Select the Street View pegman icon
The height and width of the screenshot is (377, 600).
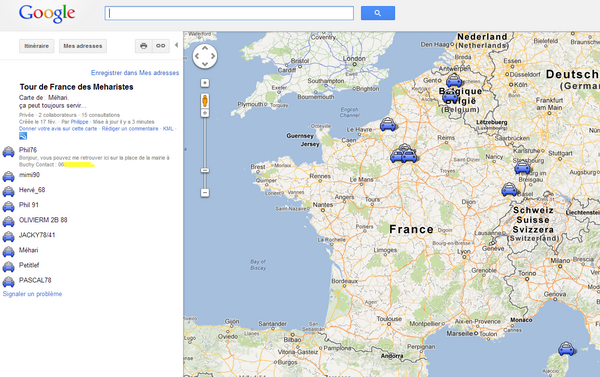[x=205, y=101]
